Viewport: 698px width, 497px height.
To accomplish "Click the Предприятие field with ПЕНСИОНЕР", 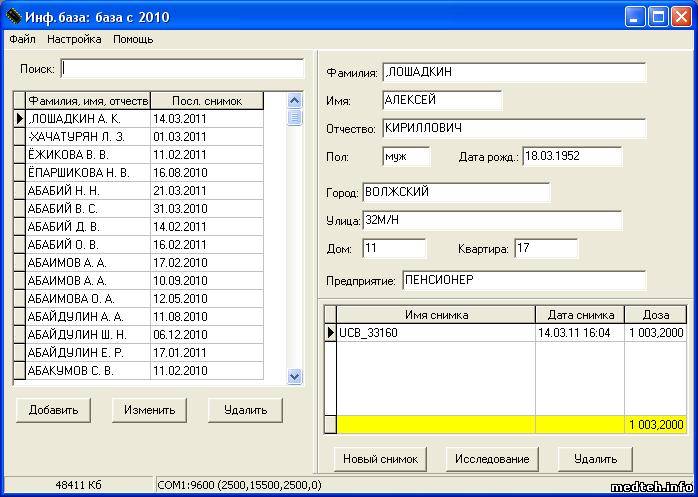I will [523, 281].
